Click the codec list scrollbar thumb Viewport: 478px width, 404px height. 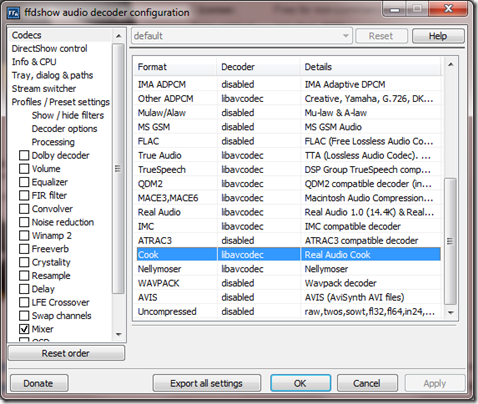[x=450, y=241]
